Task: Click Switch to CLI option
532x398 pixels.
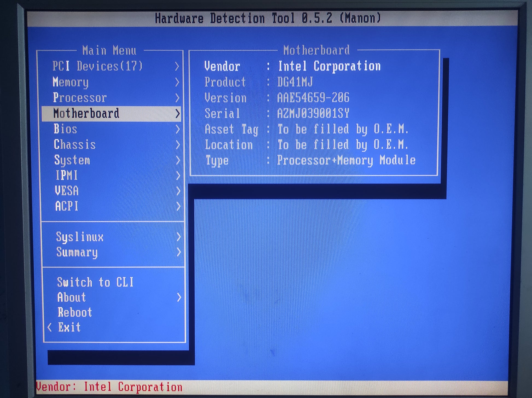Action: [x=95, y=282]
